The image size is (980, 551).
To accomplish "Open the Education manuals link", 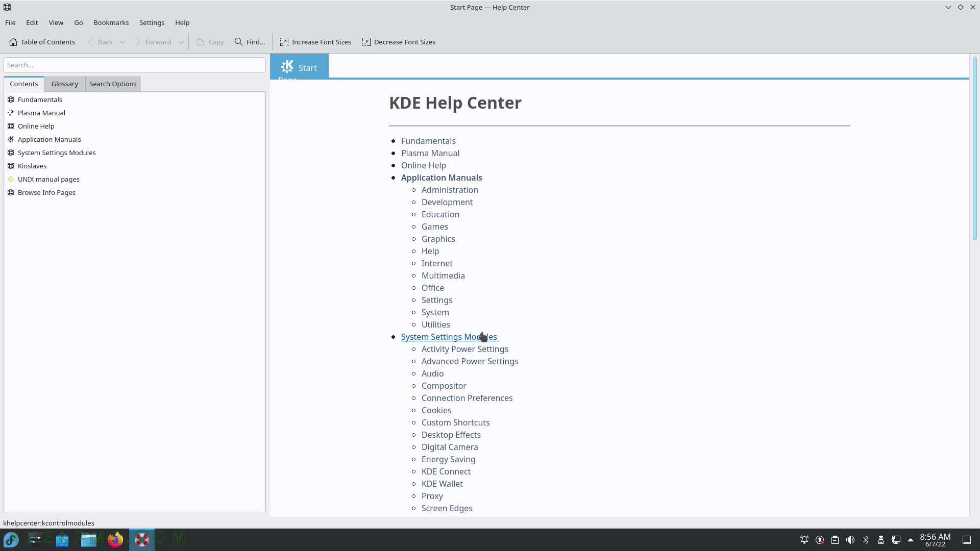I will [440, 214].
